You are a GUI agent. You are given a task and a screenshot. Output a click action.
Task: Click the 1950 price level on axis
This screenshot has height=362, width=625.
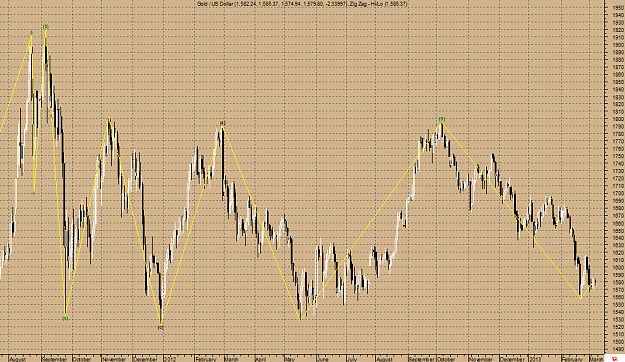pyautogui.click(x=618, y=8)
